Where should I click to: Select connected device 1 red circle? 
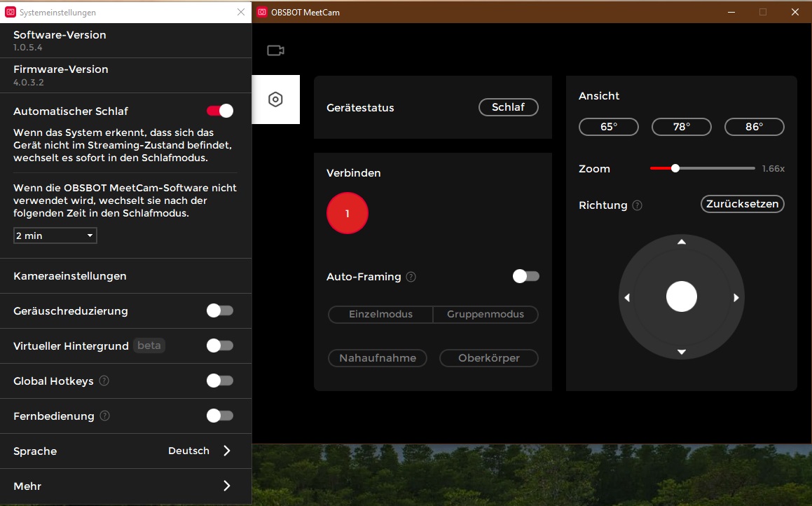coord(347,213)
